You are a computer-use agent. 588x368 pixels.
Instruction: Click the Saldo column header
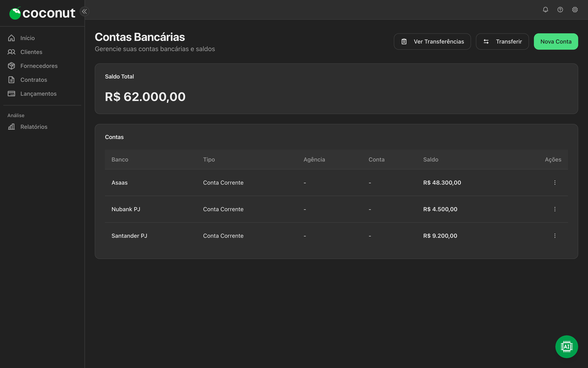[431, 159]
